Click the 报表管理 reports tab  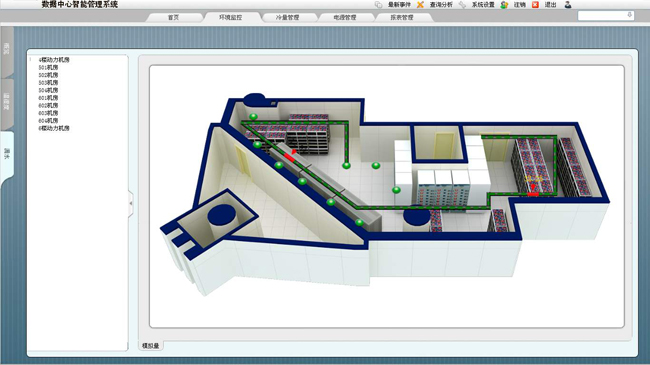(402, 17)
